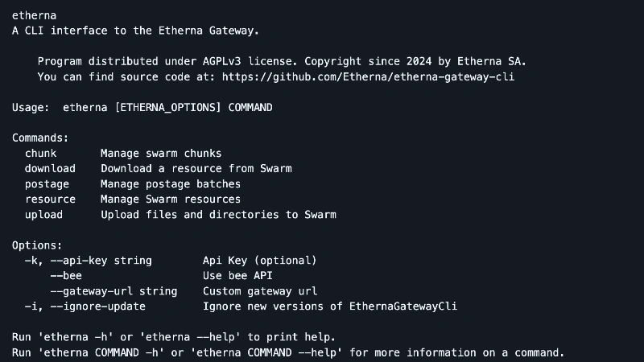The height and width of the screenshot is (362, 644).
Task: Click the 'Options:' section heading
Action: [37, 245]
